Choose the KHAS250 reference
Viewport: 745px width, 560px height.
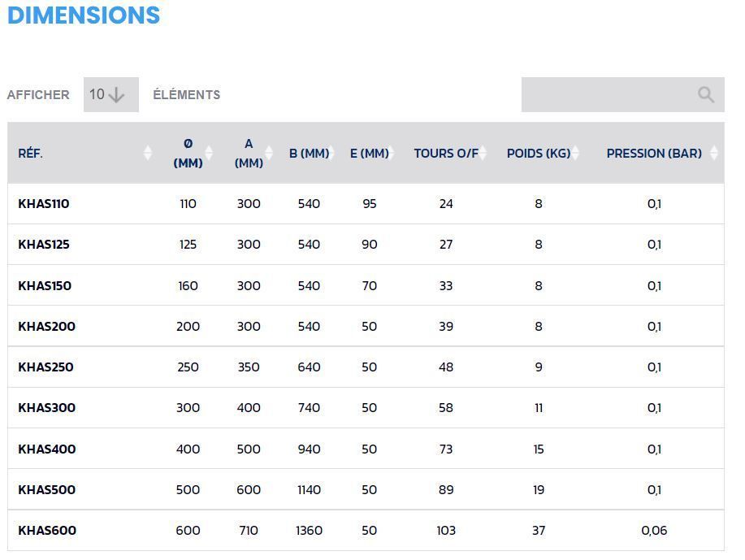(x=45, y=367)
